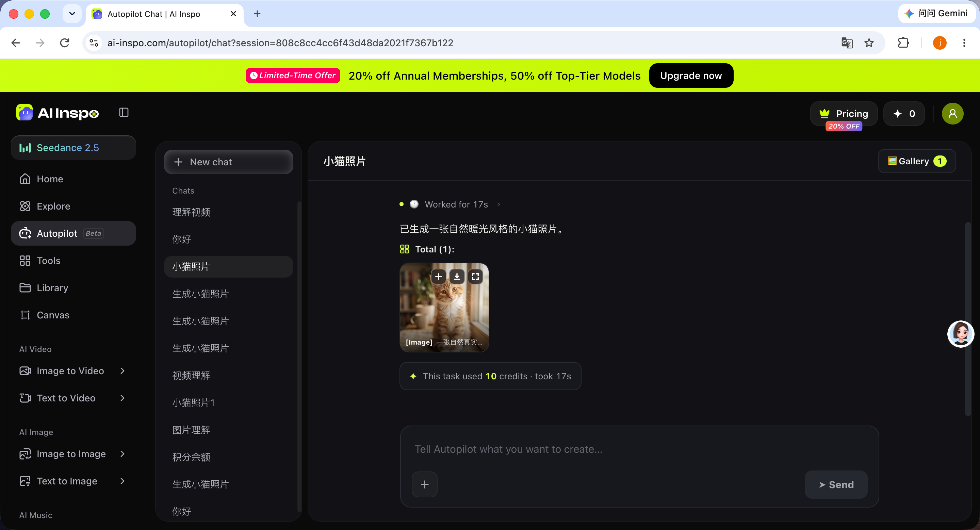This screenshot has height=530, width=980.
Task: Expand the Text to Video submenu
Action: tap(122, 398)
